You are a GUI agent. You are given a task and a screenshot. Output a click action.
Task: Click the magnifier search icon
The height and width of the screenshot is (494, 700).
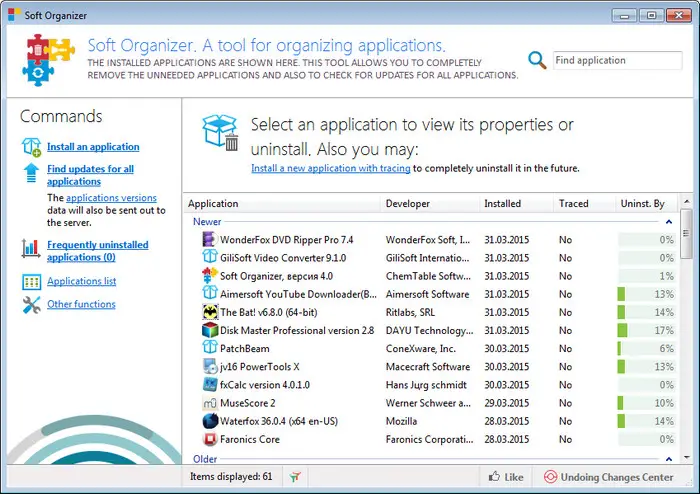point(537,60)
